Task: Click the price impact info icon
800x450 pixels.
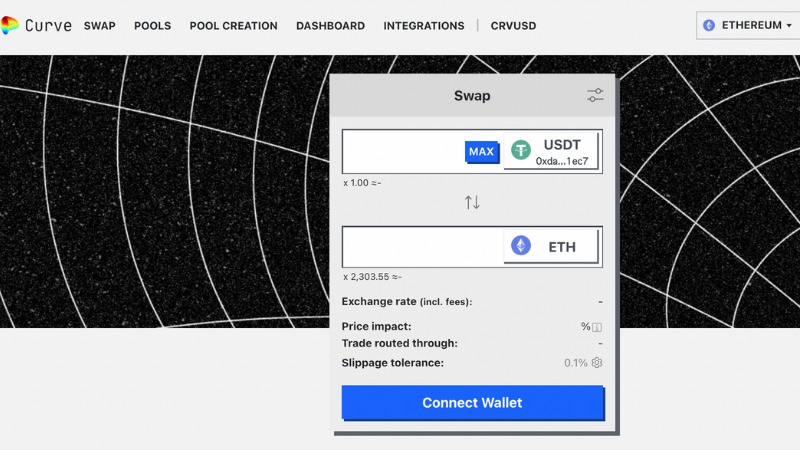Action: click(x=597, y=327)
